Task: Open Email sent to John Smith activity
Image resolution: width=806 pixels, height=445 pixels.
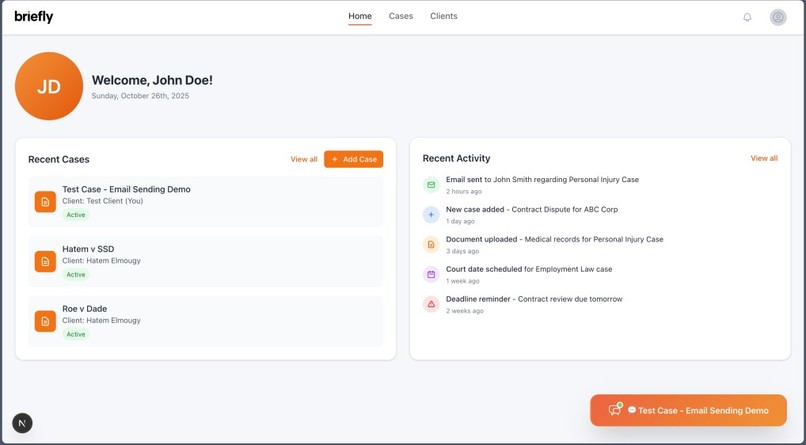Action: 542,179
